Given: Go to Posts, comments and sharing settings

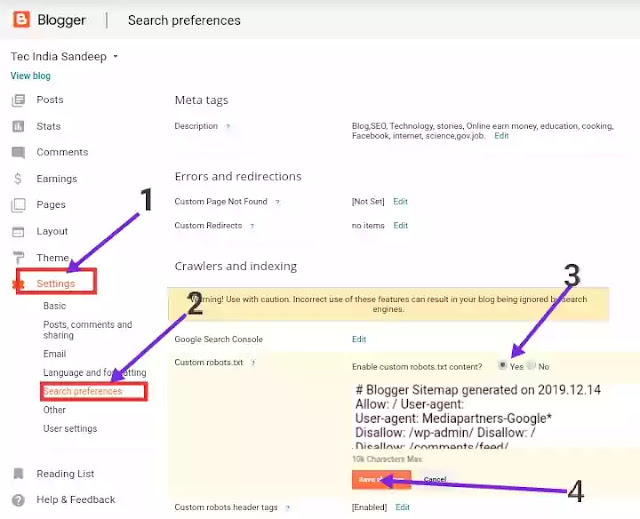Looking at the screenshot, I should click(88, 330).
